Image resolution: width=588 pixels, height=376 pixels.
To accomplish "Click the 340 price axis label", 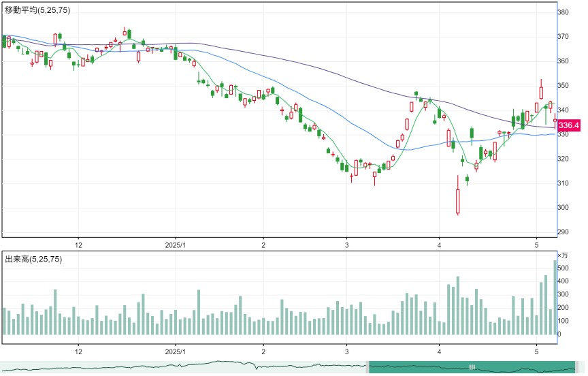I will point(563,110).
